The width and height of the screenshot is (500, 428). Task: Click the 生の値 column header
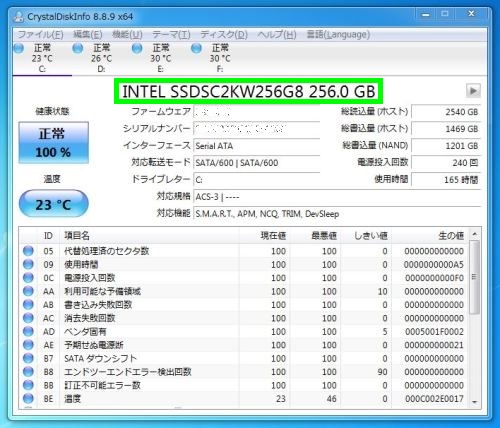(429, 236)
